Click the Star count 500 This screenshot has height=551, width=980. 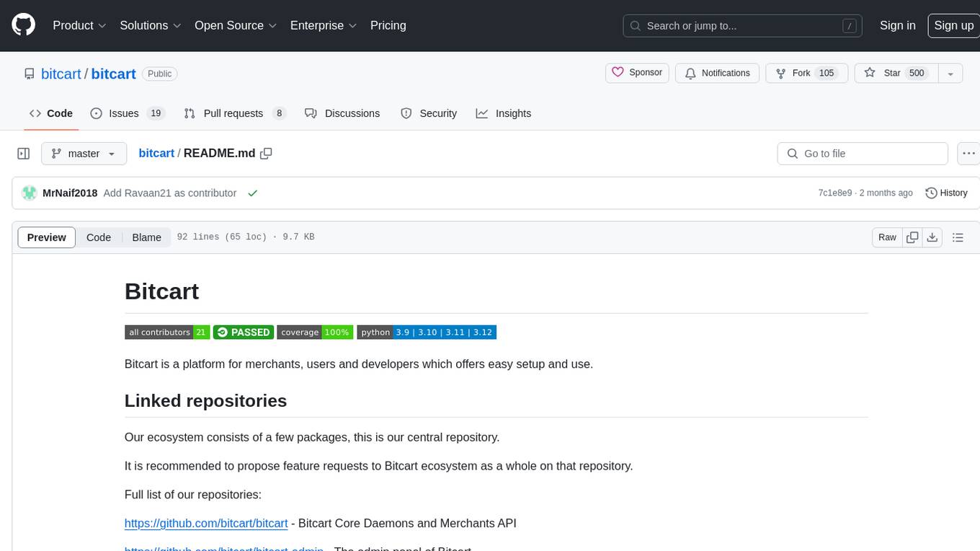(916, 73)
